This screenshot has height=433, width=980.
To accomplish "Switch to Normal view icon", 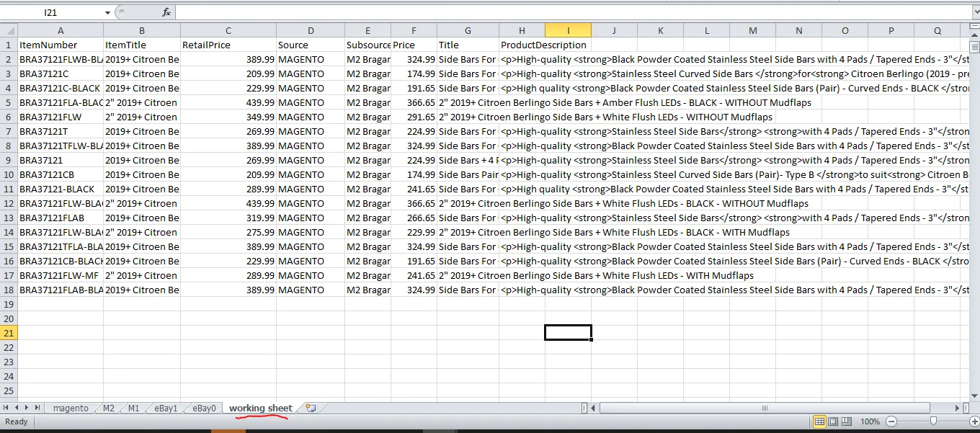I will pos(819,421).
